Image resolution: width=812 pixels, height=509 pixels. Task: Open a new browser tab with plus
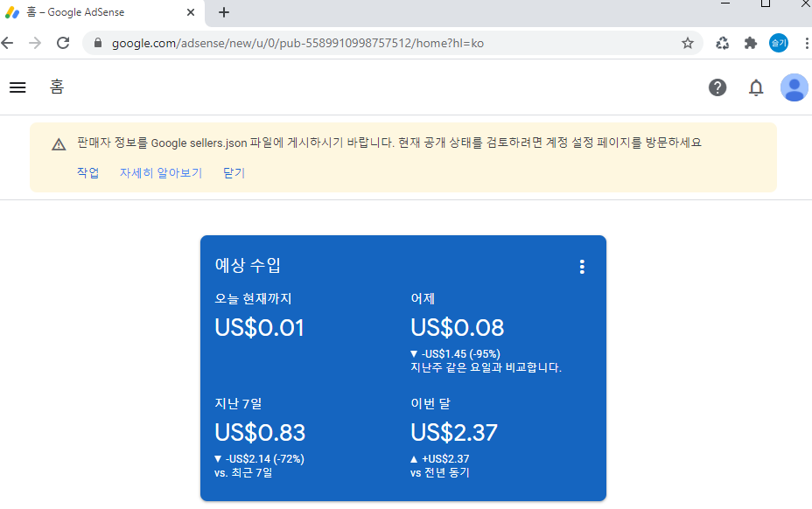pyautogui.click(x=224, y=12)
